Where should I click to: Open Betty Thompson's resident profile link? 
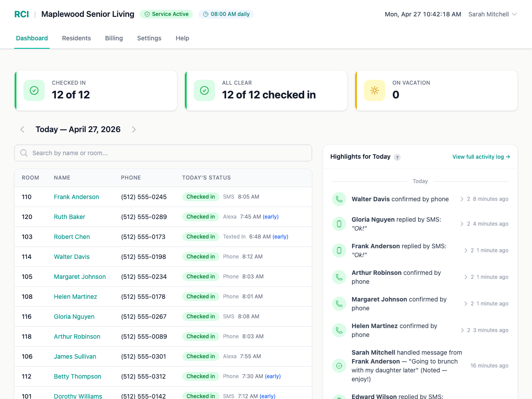[x=78, y=376]
